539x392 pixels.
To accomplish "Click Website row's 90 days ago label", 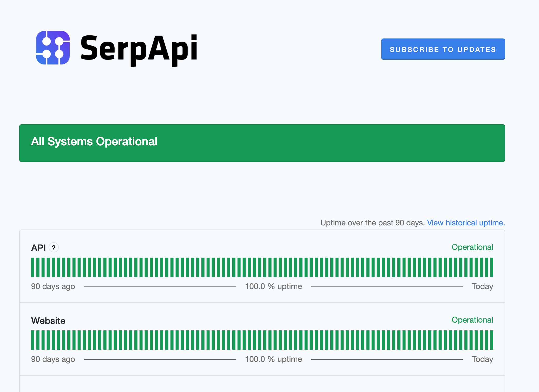I will (53, 359).
